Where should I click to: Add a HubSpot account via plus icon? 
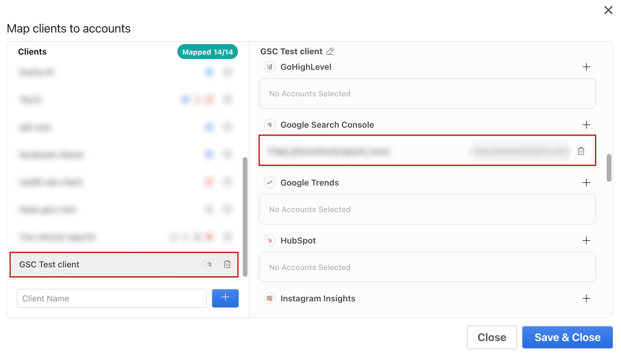(586, 240)
